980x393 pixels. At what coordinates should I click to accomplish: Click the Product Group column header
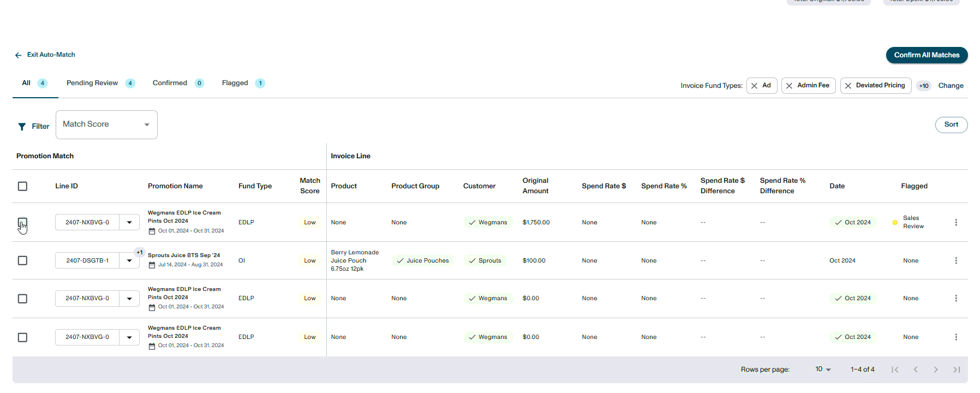coord(415,186)
